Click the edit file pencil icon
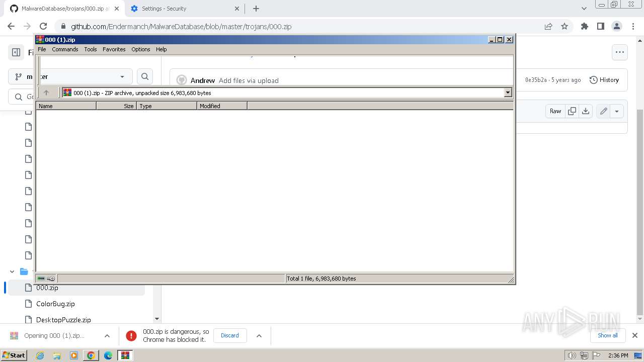Screen dimensions: 644x362 (604, 111)
